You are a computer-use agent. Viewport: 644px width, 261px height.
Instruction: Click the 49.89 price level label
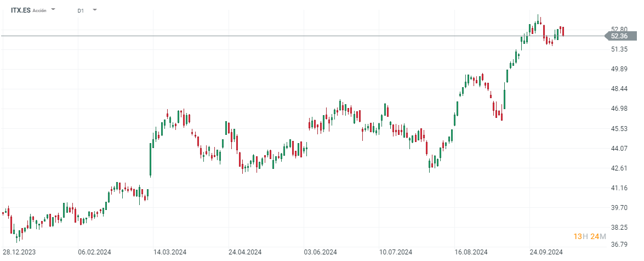pyautogui.click(x=619, y=69)
